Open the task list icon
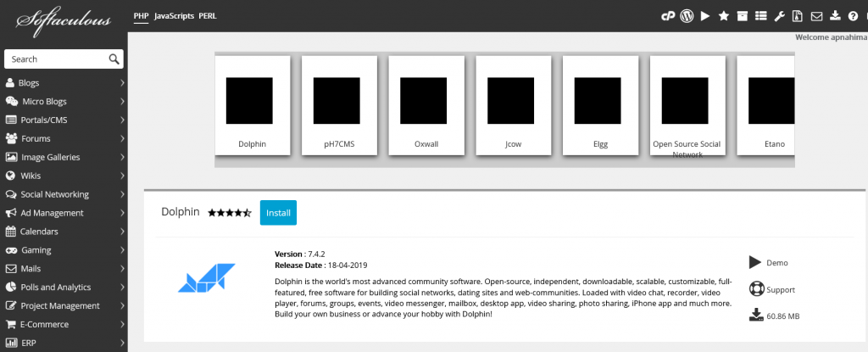Image resolution: width=868 pixels, height=352 pixels. [x=760, y=16]
